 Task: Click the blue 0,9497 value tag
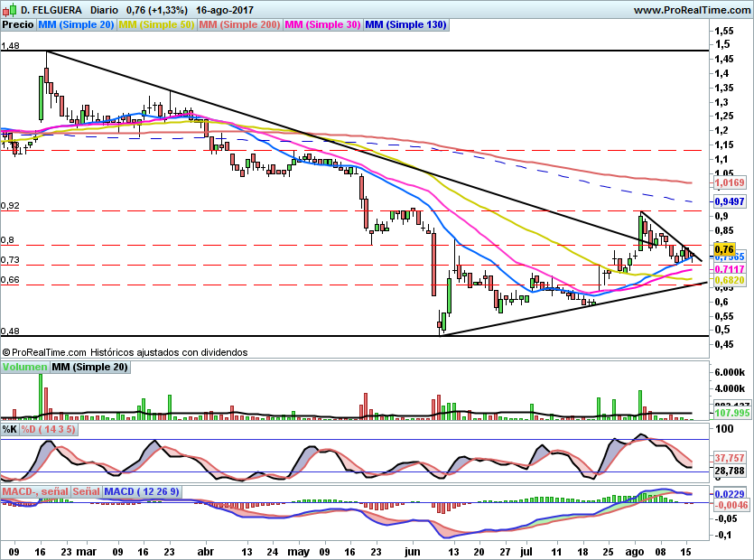tap(729, 201)
